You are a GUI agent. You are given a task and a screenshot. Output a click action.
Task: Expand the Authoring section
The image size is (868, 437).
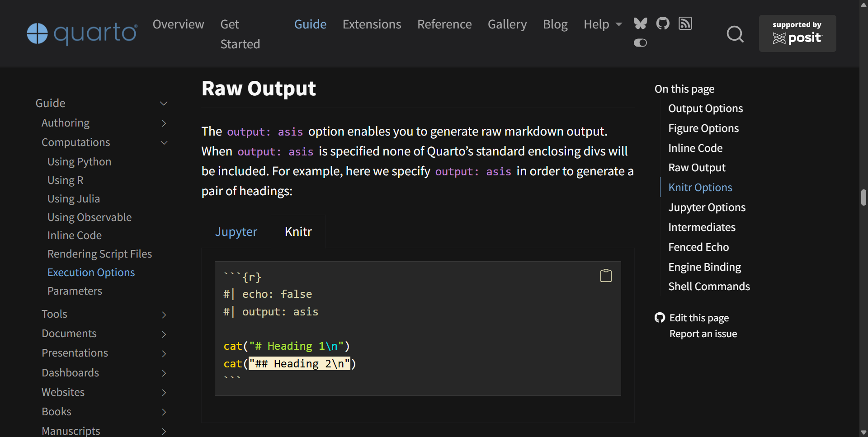click(164, 123)
